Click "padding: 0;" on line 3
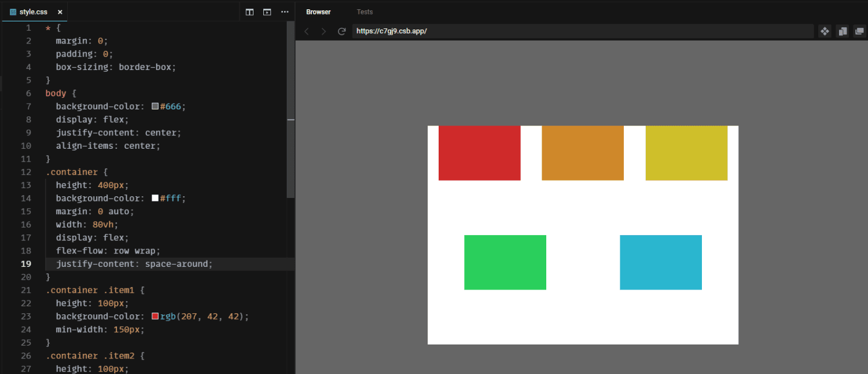The height and width of the screenshot is (374, 868). (84, 54)
